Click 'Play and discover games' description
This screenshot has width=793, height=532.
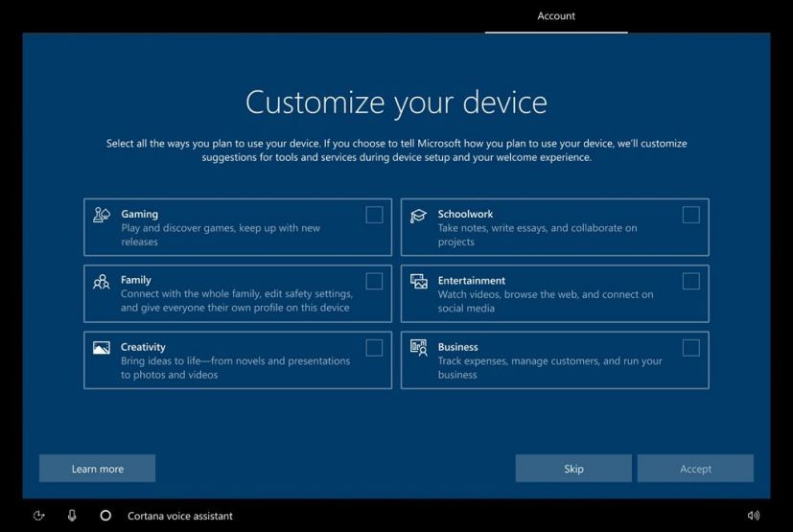(x=221, y=235)
